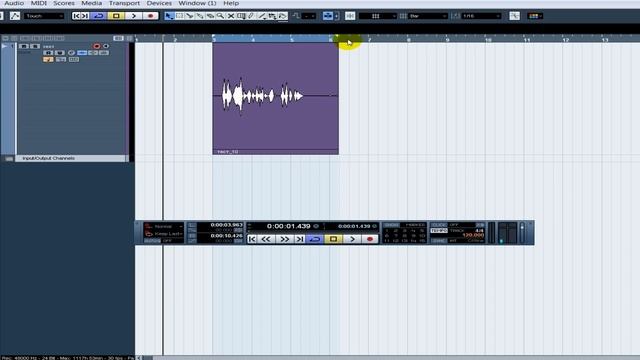Viewport: 640px width, 360px height.
Task: Open the color selector dropdown
Action: click(535, 16)
